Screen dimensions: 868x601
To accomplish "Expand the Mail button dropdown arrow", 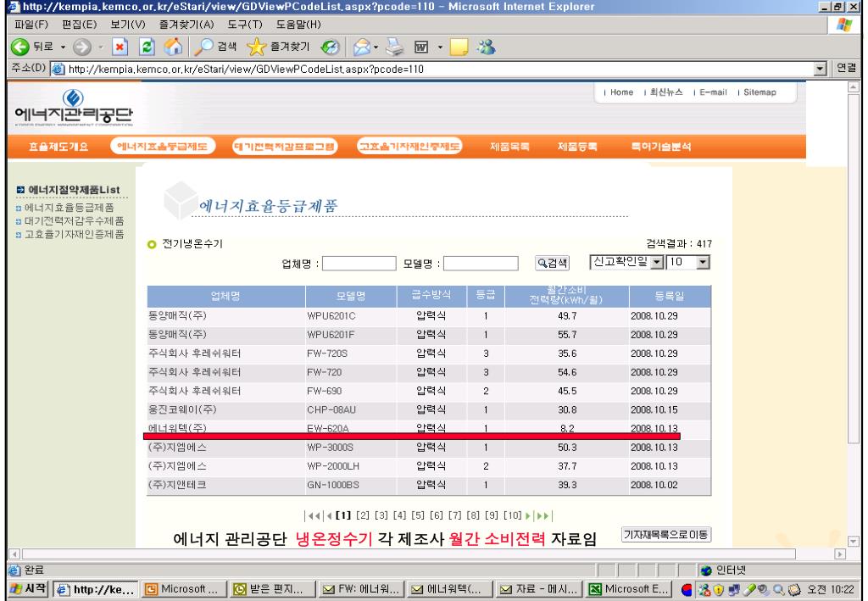I will coord(376,47).
